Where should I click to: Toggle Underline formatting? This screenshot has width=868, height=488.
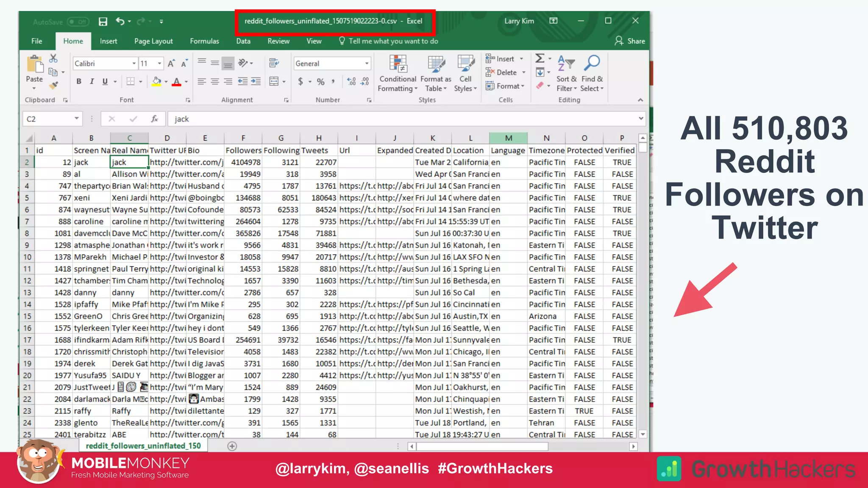point(105,81)
